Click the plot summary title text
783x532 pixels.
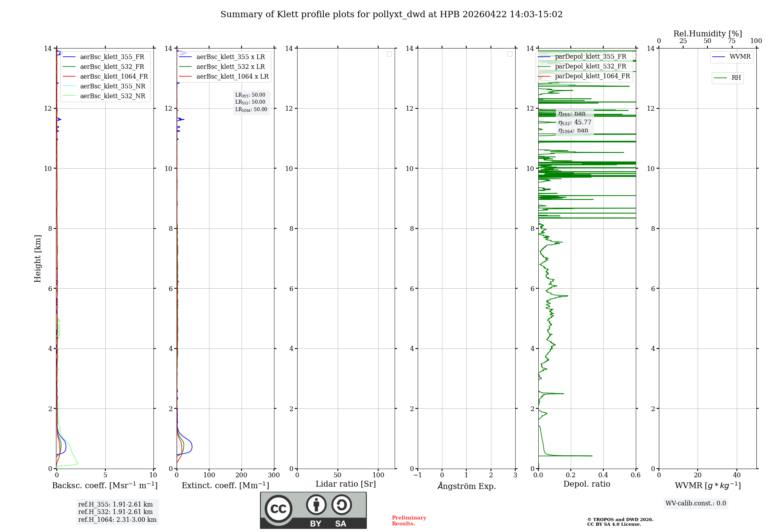pos(391,14)
